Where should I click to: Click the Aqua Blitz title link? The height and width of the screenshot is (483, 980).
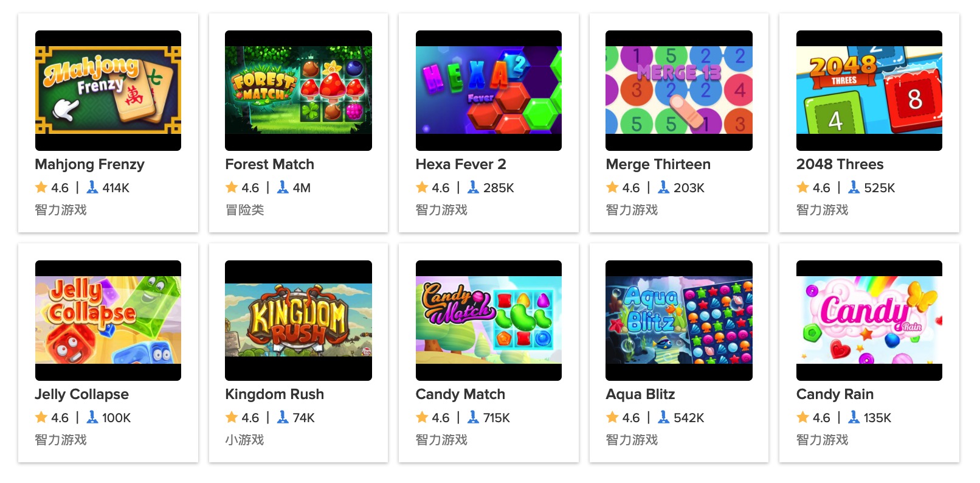pyautogui.click(x=640, y=394)
